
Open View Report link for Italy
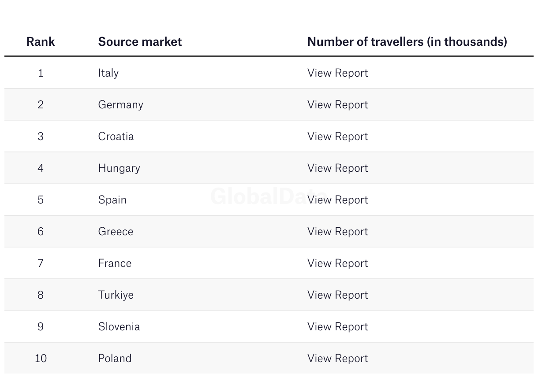[337, 73]
